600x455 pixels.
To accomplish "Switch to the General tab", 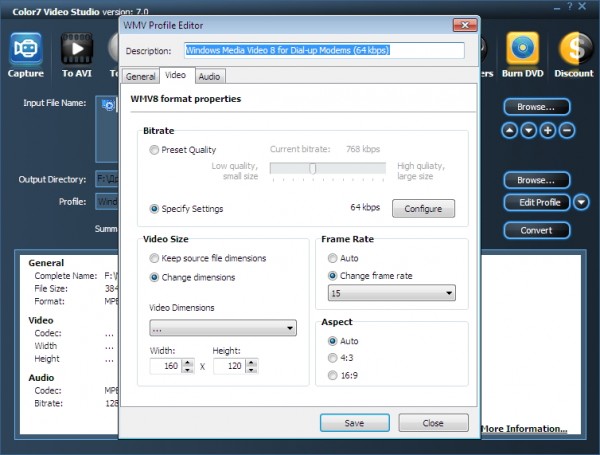I will [140, 77].
